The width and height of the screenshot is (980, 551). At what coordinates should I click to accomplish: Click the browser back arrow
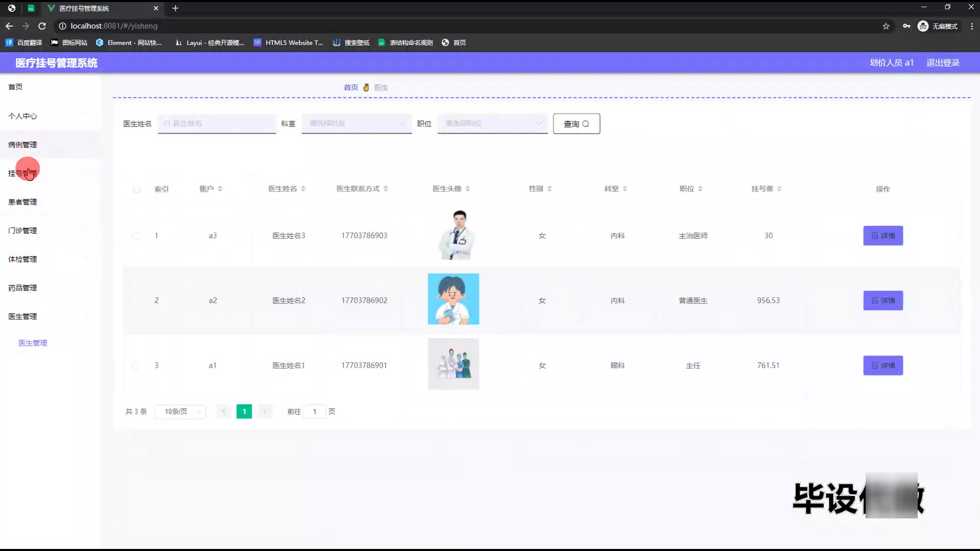9,26
